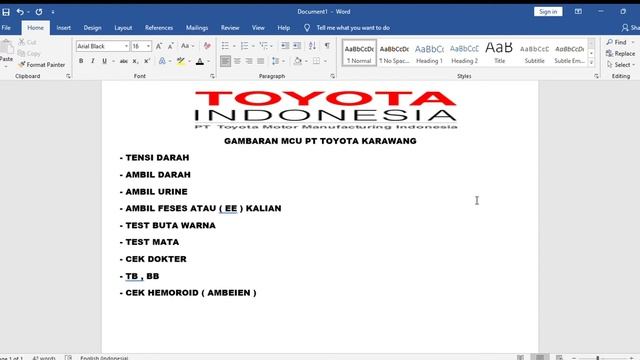Screen dimensions: 640x360
Task: Apply the Heading 1 style
Action: pyautogui.click(x=429, y=53)
